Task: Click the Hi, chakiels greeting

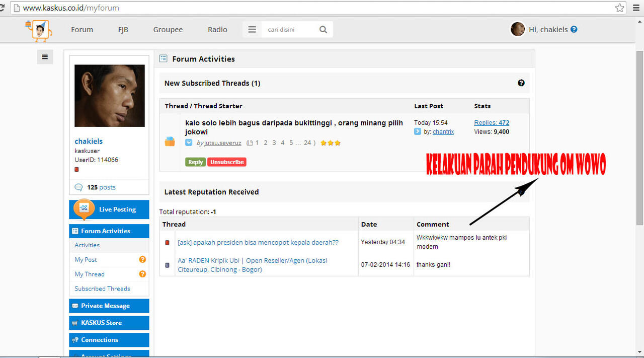Action: click(548, 29)
